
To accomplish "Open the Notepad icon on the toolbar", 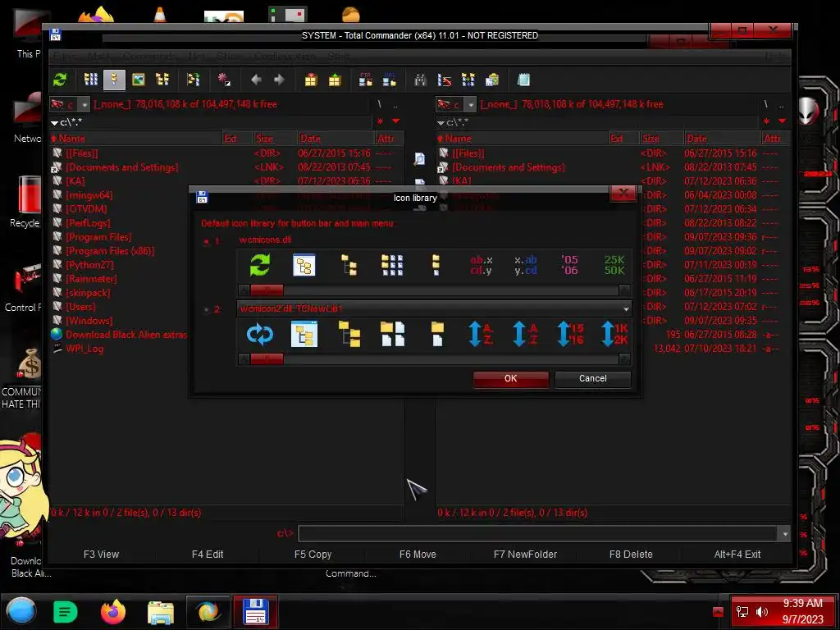I will coord(523,80).
